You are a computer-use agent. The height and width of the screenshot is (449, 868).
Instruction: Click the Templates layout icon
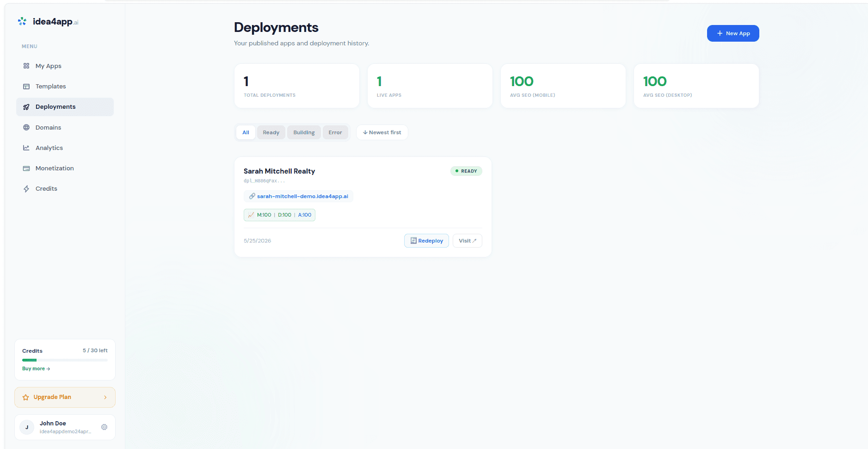coord(26,87)
